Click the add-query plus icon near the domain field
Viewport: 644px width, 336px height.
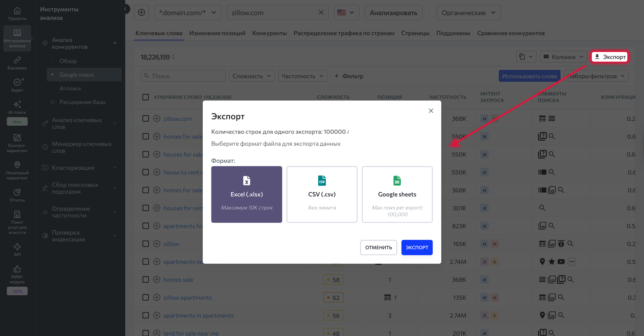(141, 12)
